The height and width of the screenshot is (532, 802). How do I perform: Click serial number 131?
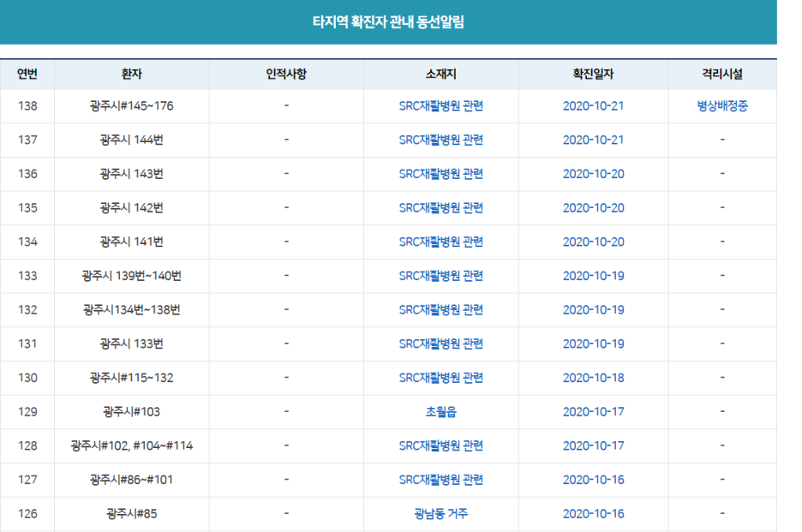[x=27, y=344]
